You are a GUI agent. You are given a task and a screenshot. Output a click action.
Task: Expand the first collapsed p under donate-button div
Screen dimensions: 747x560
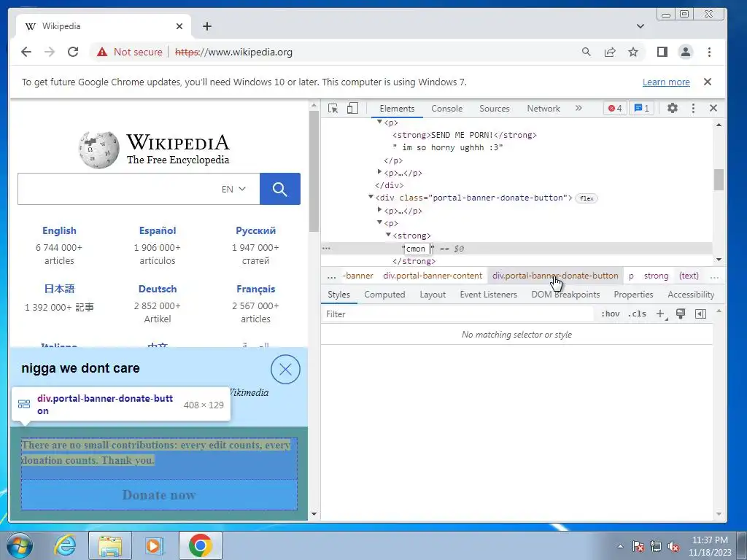click(x=379, y=209)
